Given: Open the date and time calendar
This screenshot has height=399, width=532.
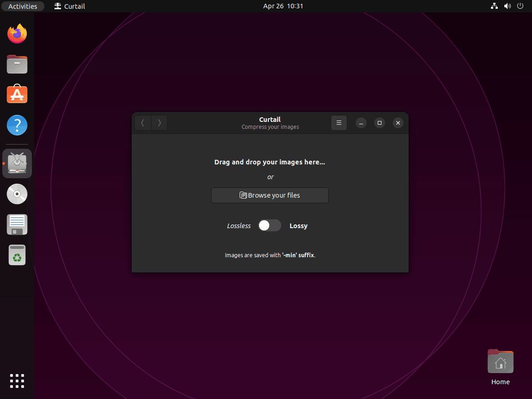Looking at the screenshot, I should 283,6.
